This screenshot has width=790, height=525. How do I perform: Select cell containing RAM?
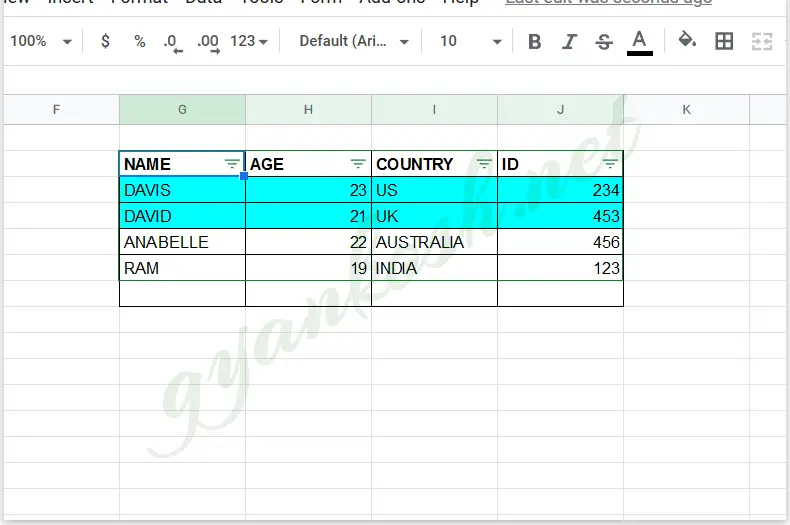click(182, 268)
